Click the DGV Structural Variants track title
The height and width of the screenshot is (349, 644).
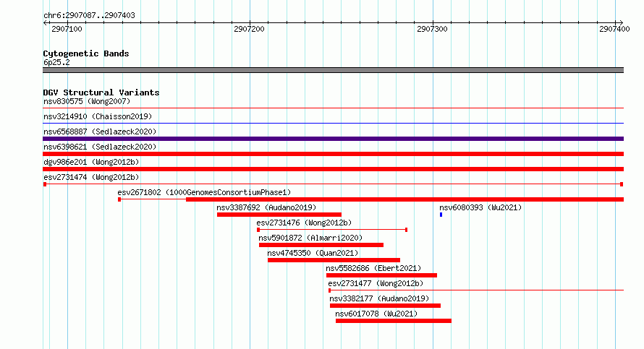click(x=101, y=92)
